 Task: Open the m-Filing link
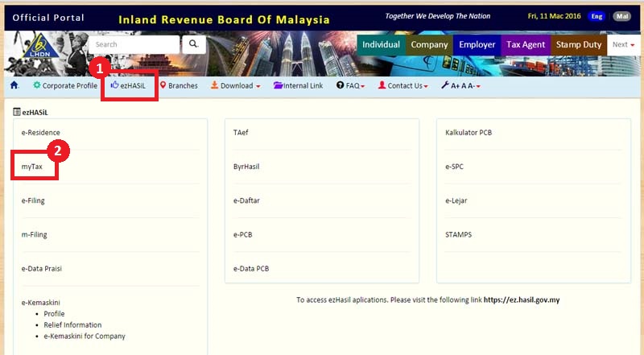coord(34,234)
